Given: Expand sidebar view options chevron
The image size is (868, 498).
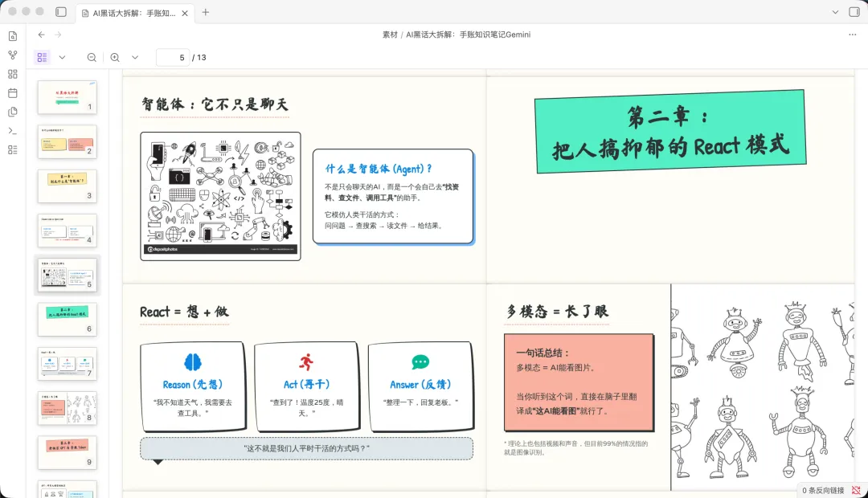Looking at the screenshot, I should coord(62,58).
